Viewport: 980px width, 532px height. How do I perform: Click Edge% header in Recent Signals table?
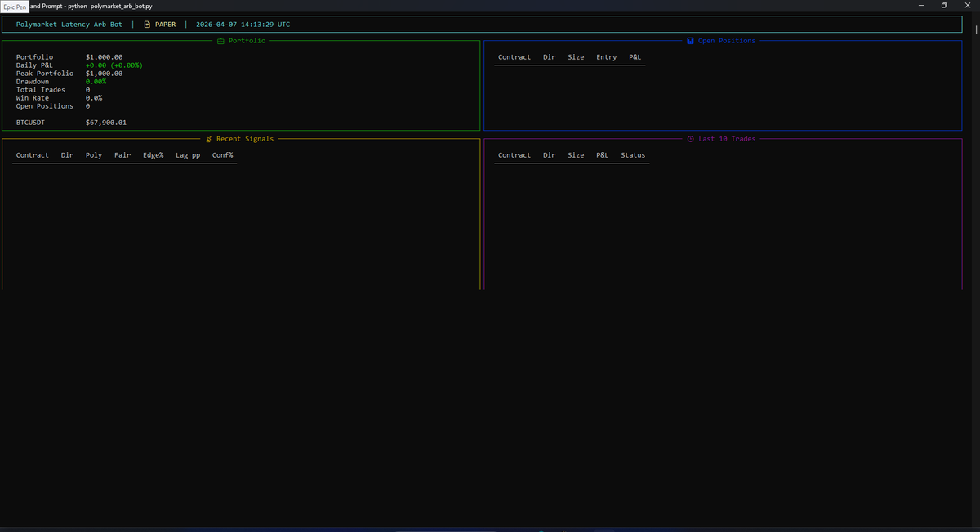click(x=154, y=155)
